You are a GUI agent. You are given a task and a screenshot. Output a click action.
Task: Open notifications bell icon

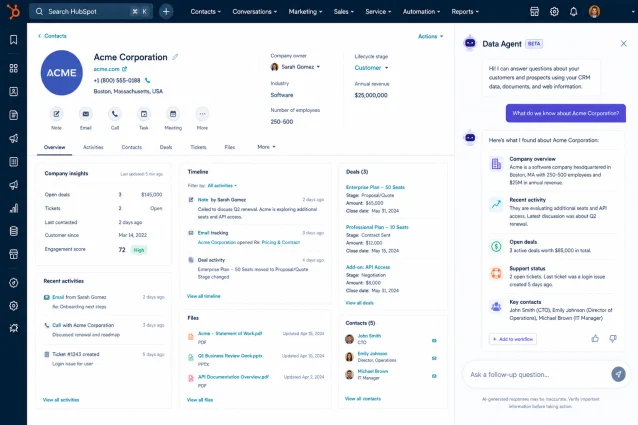[x=573, y=11]
